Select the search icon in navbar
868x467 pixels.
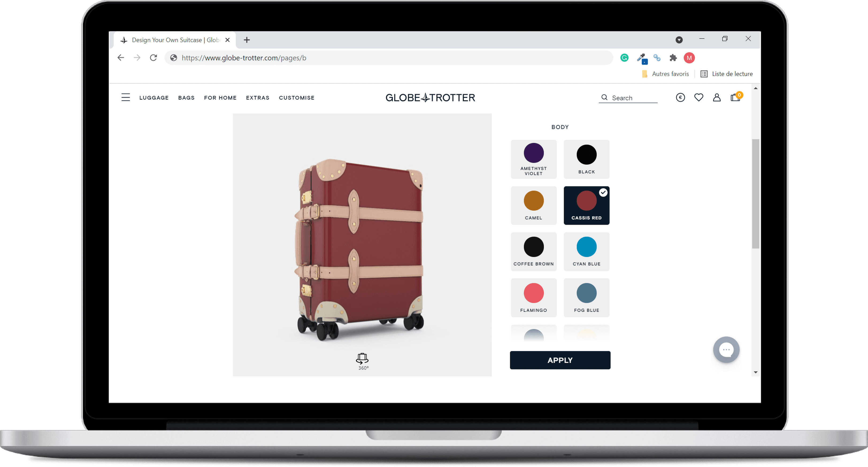click(604, 97)
